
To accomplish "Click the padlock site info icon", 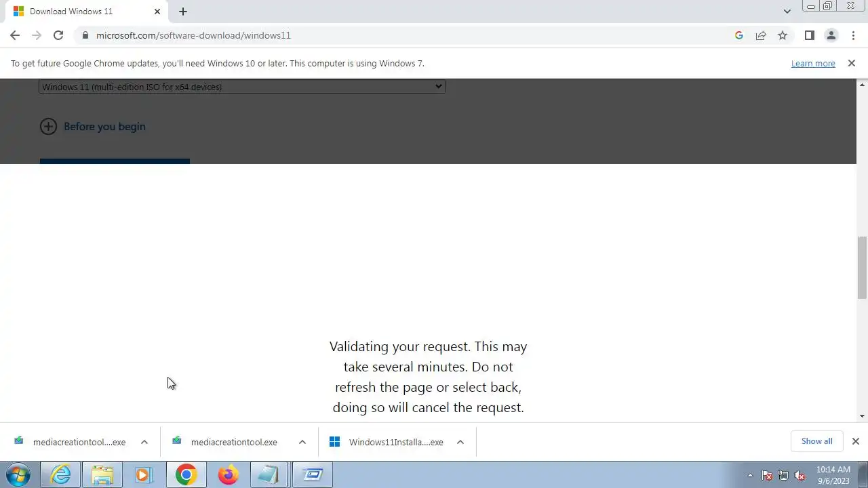I will [85, 35].
